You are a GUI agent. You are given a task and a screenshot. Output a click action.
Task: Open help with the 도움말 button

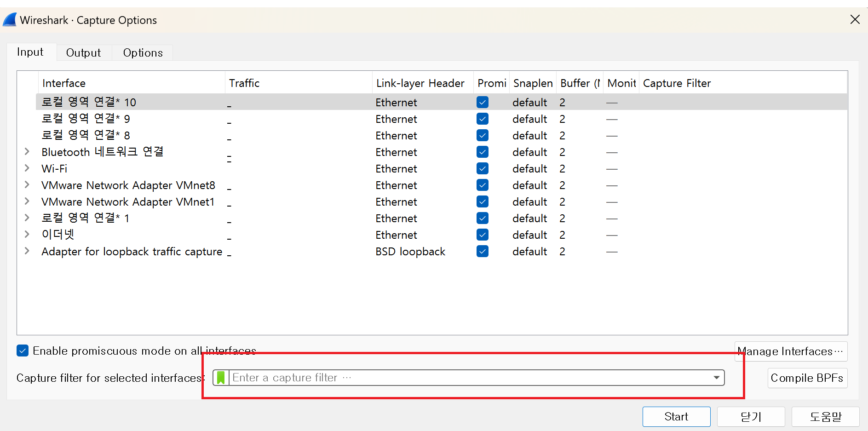pos(825,417)
